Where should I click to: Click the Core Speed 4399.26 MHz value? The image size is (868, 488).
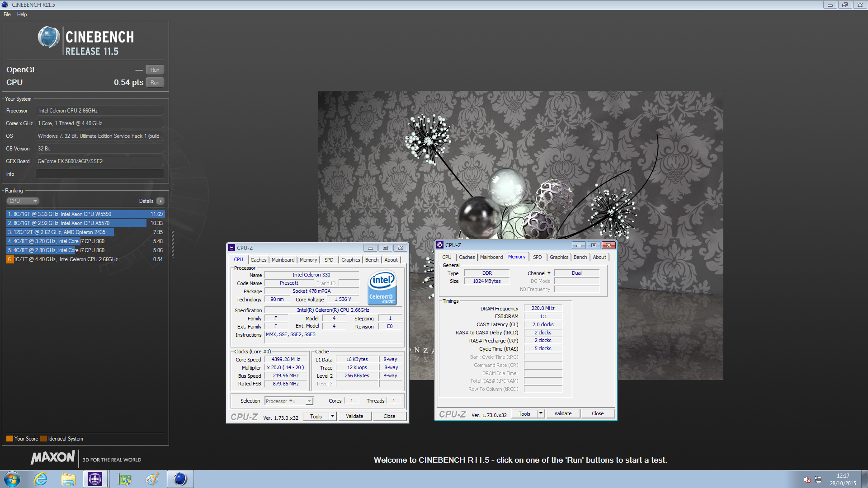(286, 360)
